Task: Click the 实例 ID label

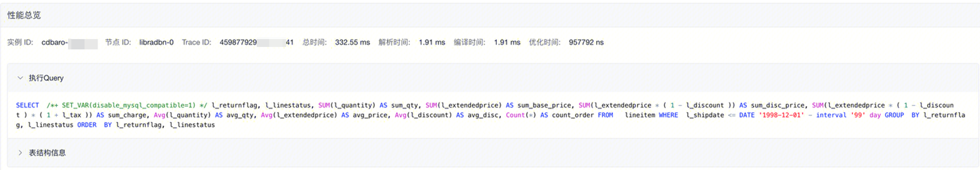Action: [20, 42]
